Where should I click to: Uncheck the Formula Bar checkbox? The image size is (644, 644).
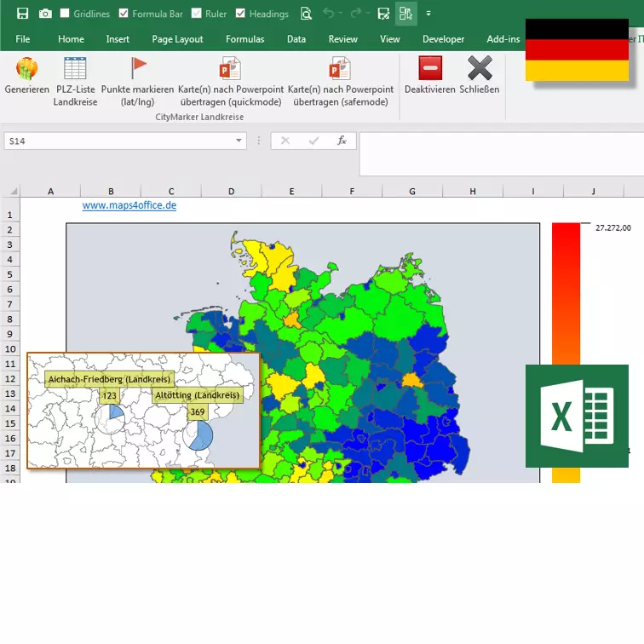[x=124, y=14]
